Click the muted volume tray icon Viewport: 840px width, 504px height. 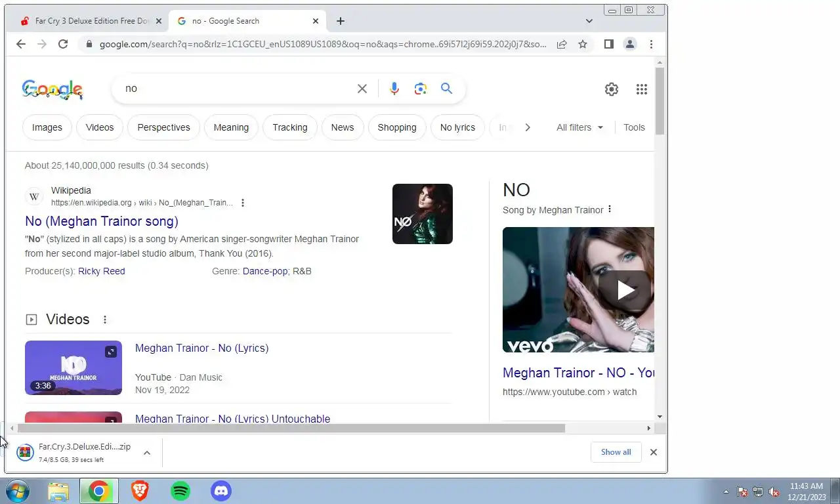point(774,492)
